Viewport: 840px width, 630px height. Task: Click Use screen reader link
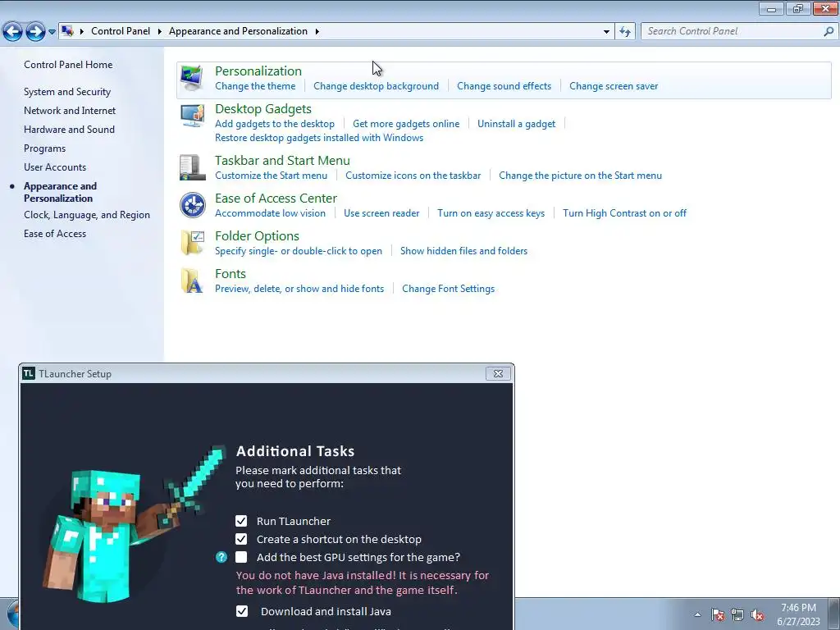(x=381, y=213)
